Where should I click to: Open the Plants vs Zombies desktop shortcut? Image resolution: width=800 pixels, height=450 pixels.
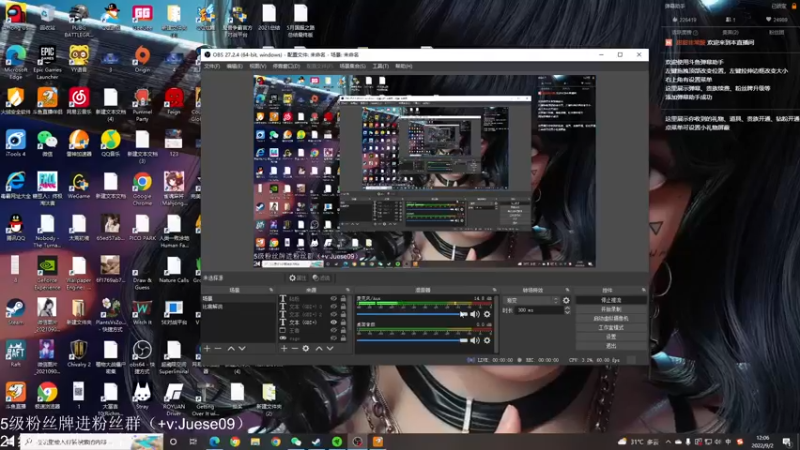110,315
